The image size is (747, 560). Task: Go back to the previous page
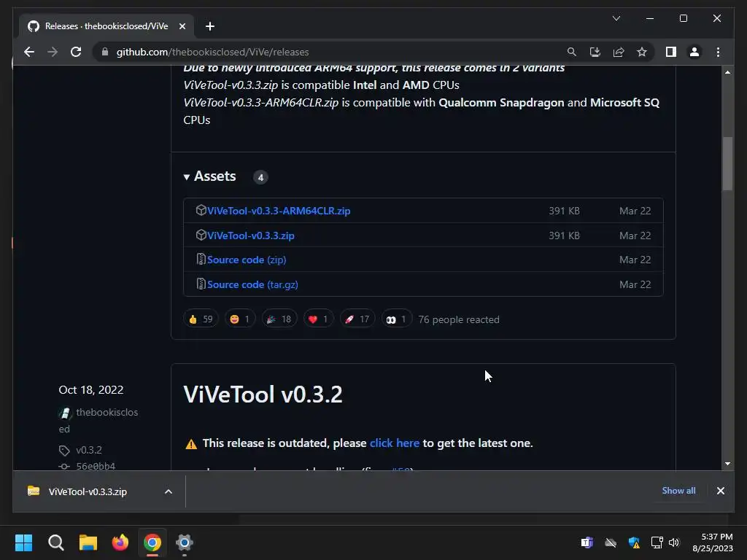[29, 52]
